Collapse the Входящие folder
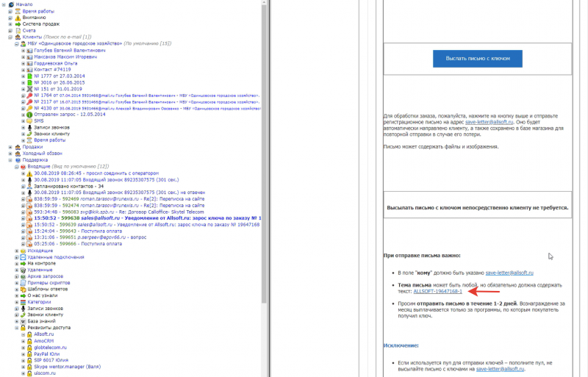588x377 pixels. [17, 167]
